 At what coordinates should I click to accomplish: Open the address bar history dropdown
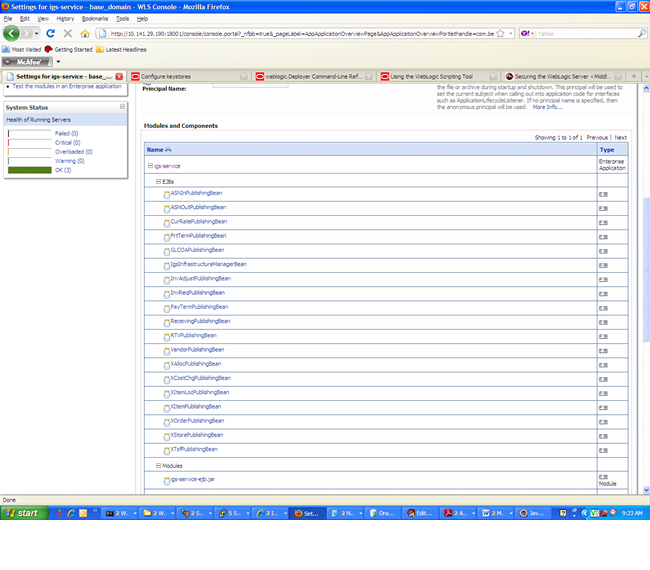(x=511, y=34)
